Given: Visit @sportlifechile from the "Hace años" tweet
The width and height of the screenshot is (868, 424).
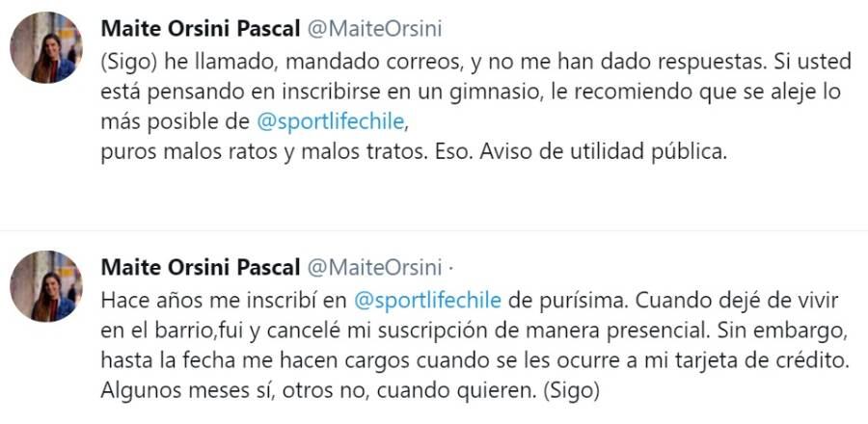Looking at the screenshot, I should [427, 300].
